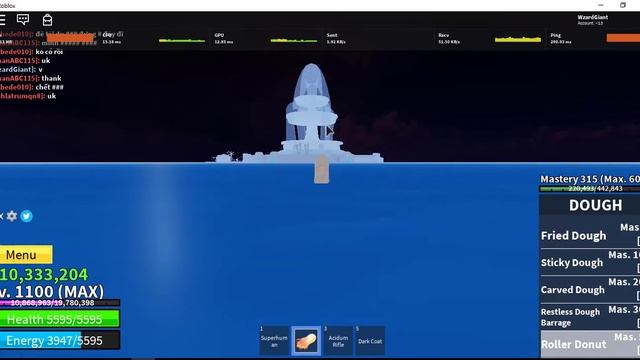Viewport: 640px width, 360px height.
Task: Click the Ping performance stat
Action: 560,38
